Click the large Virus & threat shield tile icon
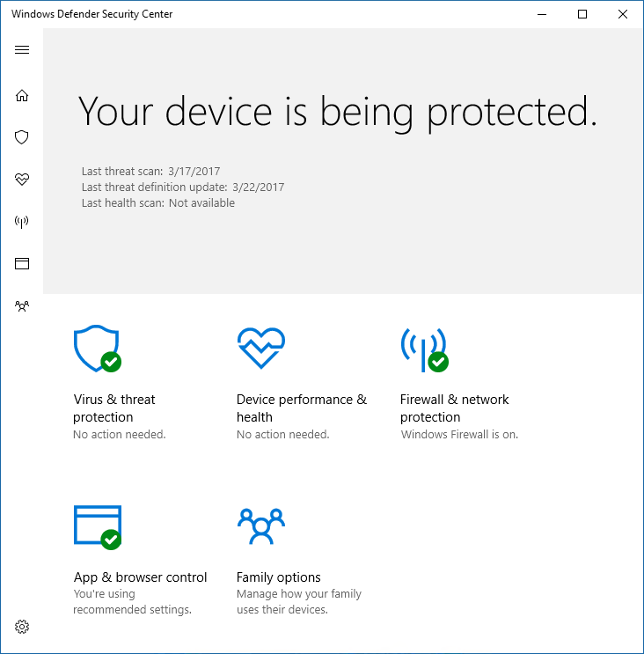Screen dimensions: 644x654 [96, 349]
